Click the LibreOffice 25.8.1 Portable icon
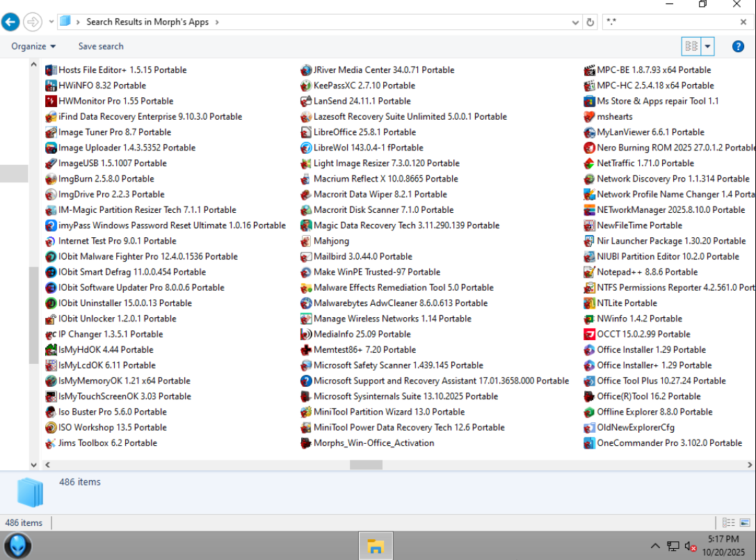 click(x=306, y=132)
